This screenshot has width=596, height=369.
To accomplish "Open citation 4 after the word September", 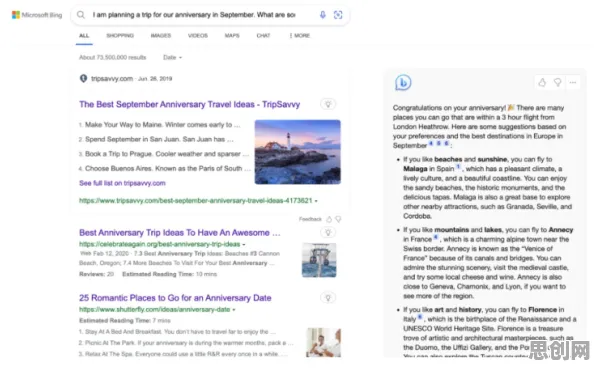I will tap(431, 144).
